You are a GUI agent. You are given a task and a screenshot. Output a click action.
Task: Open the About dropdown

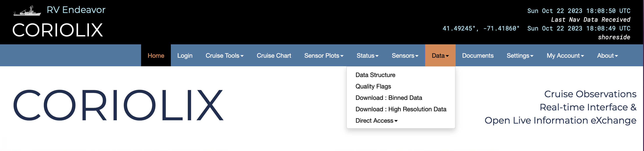(x=607, y=56)
